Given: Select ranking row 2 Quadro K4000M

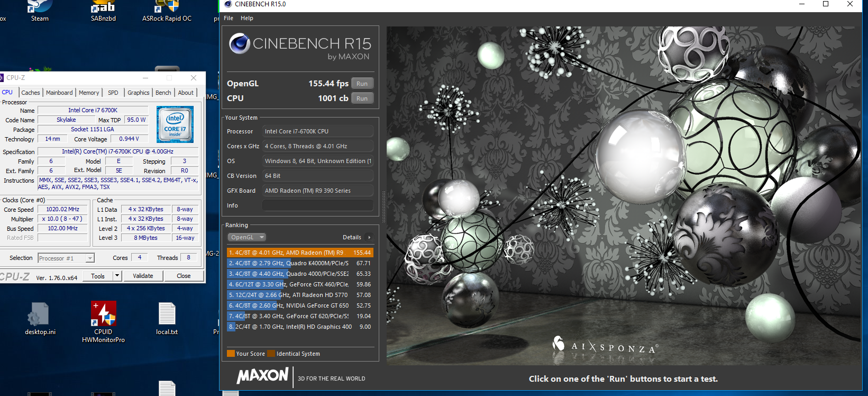Looking at the screenshot, I should coord(300,263).
